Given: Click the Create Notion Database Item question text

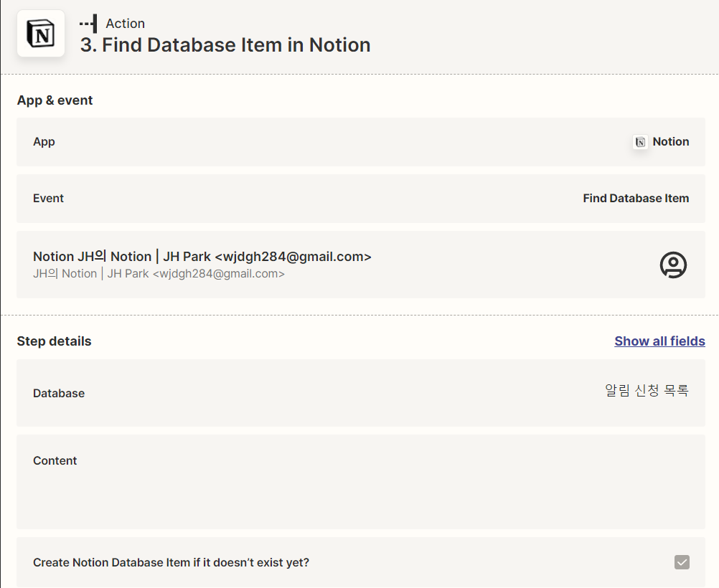Looking at the screenshot, I should 171,562.
